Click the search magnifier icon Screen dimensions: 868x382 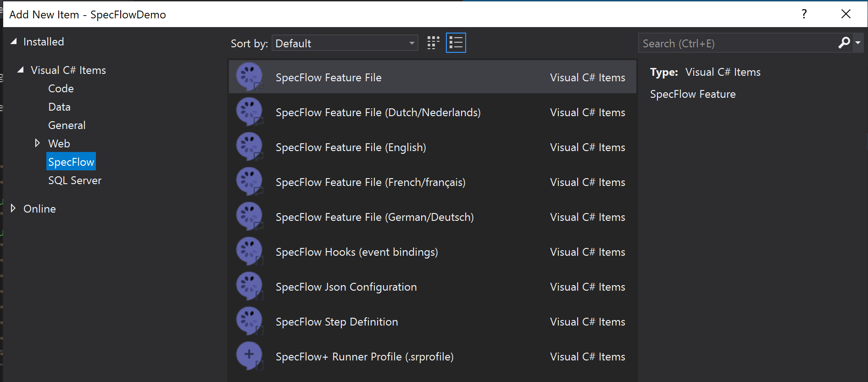pyautogui.click(x=844, y=43)
